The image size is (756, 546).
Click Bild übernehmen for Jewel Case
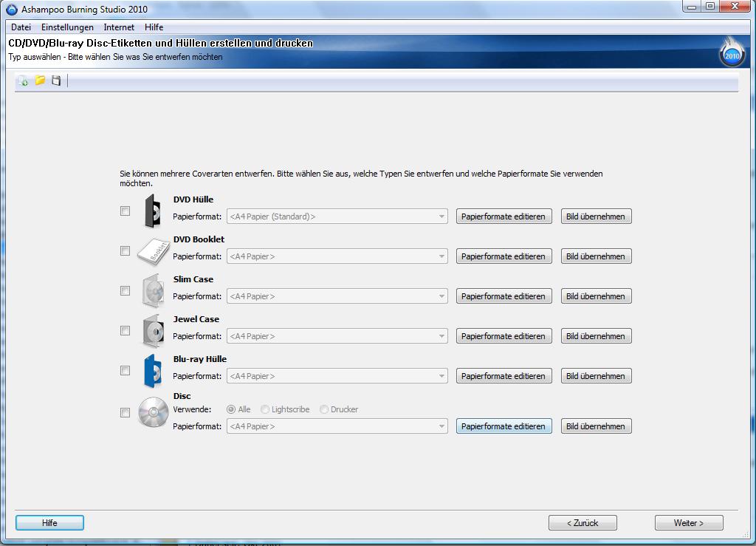(596, 336)
